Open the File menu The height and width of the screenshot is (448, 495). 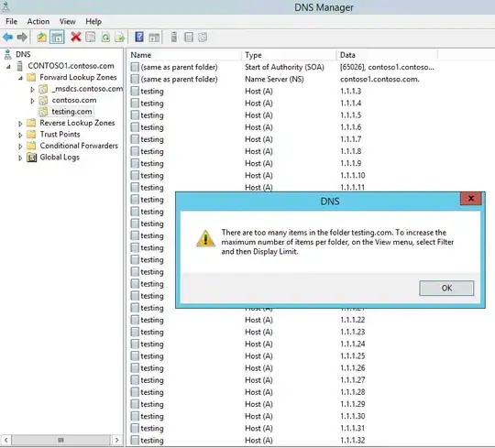click(x=11, y=21)
